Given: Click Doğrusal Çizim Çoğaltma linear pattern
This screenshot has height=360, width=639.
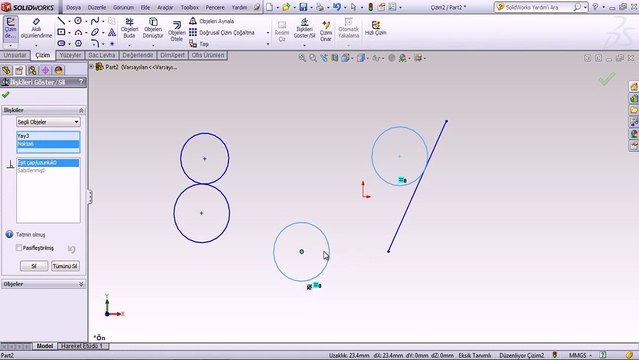Looking at the screenshot, I should (x=222, y=32).
